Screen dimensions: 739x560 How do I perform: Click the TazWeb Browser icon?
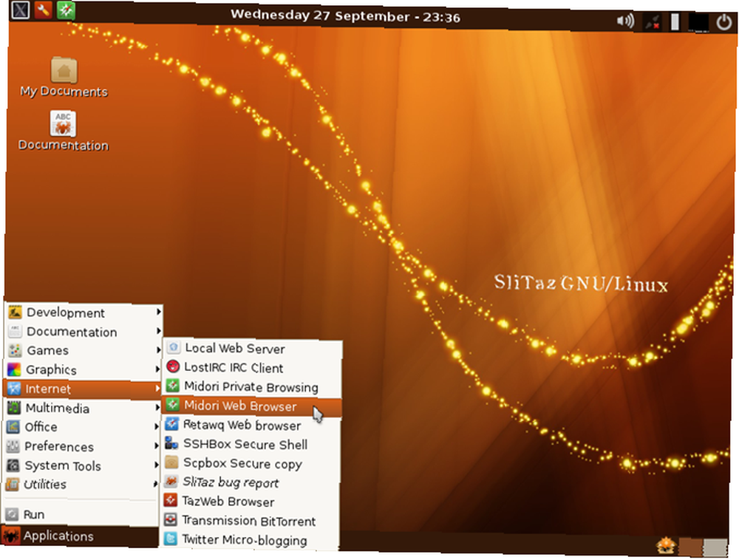[171, 500]
